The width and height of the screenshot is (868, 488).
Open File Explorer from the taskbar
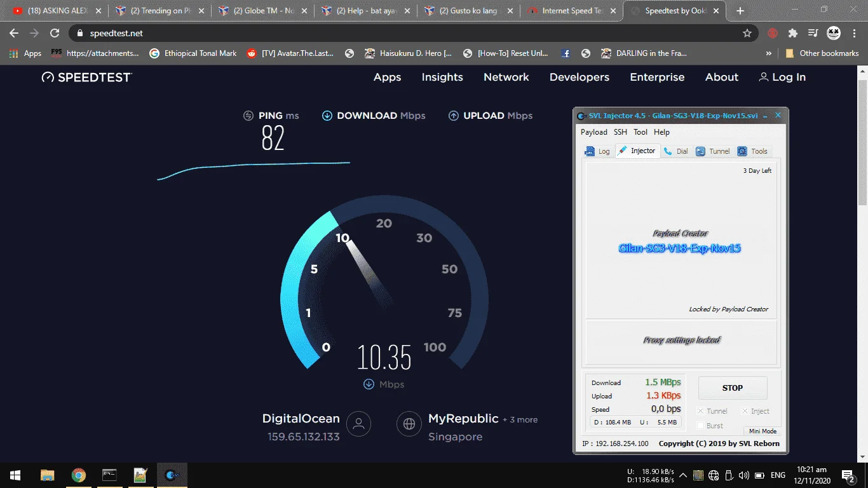pos(47,475)
